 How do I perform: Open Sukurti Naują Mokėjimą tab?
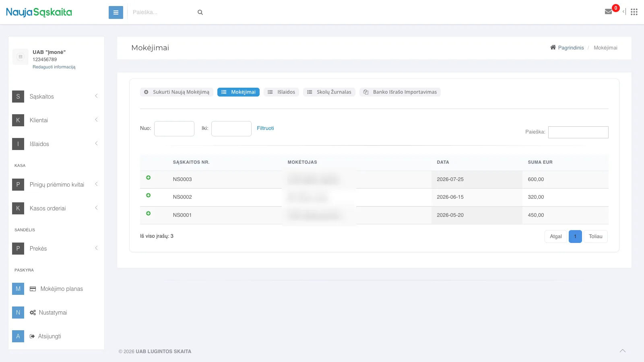pos(177,92)
